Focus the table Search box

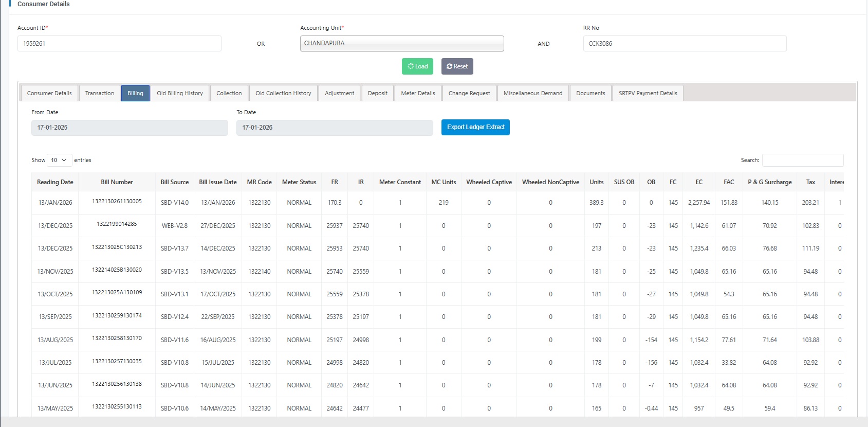click(802, 160)
